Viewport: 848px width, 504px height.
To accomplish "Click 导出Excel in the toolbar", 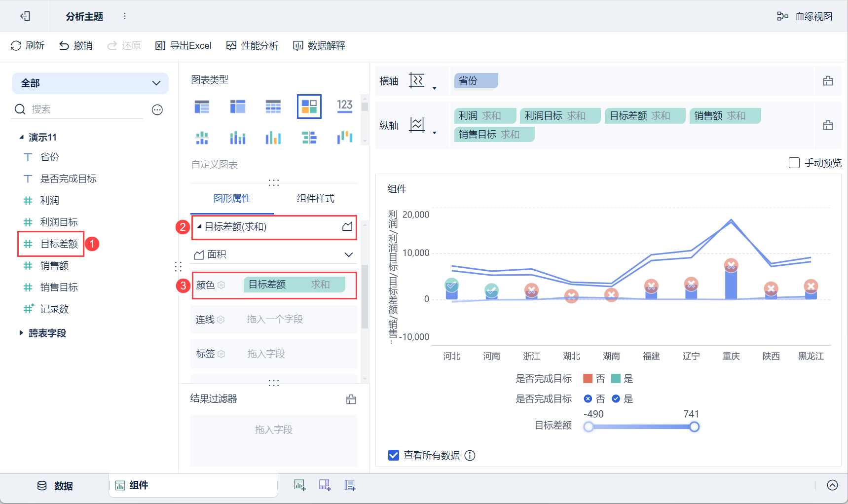I will point(184,46).
